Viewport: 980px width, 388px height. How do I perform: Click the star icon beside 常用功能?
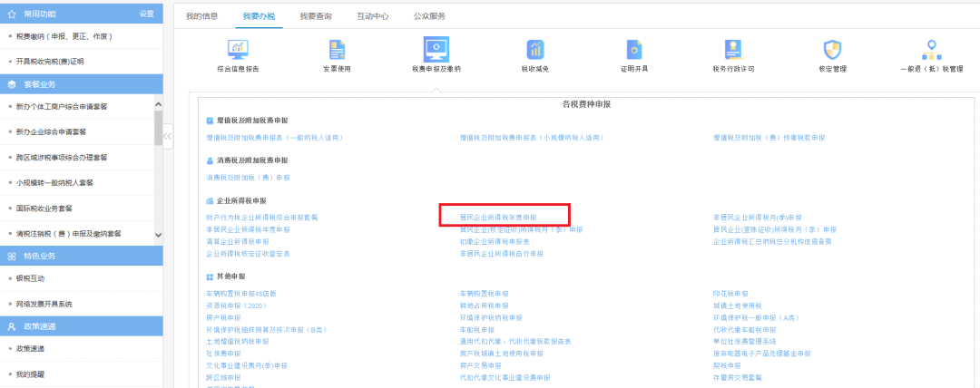12,14
